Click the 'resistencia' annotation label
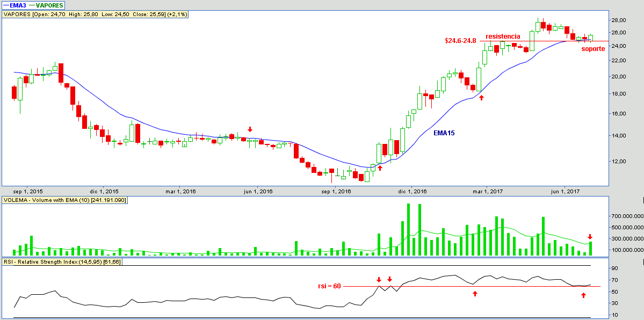 pos(503,36)
